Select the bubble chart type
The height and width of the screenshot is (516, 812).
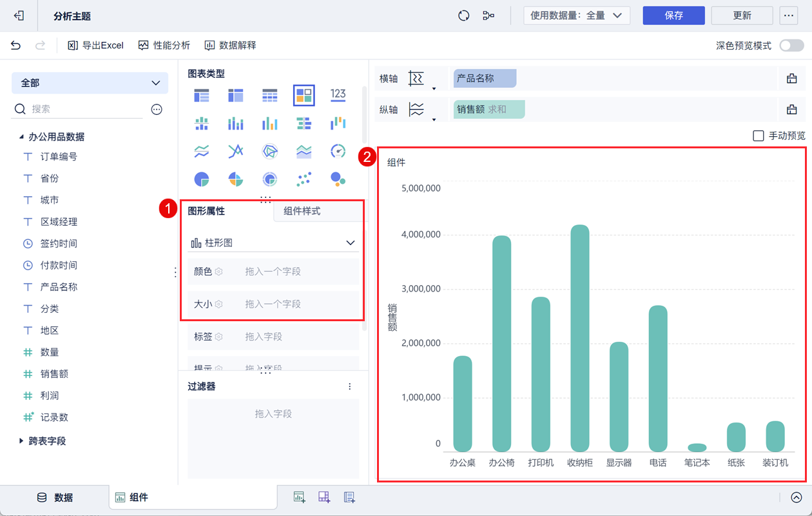338,179
